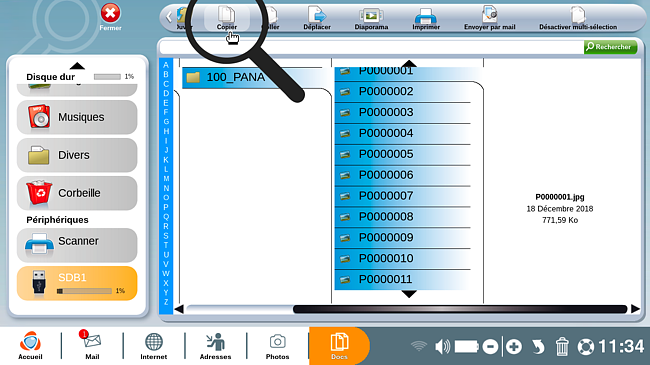Click toolbar left chevron arrow
Image resolution: width=650 pixels, height=365 pixels.
point(169,17)
